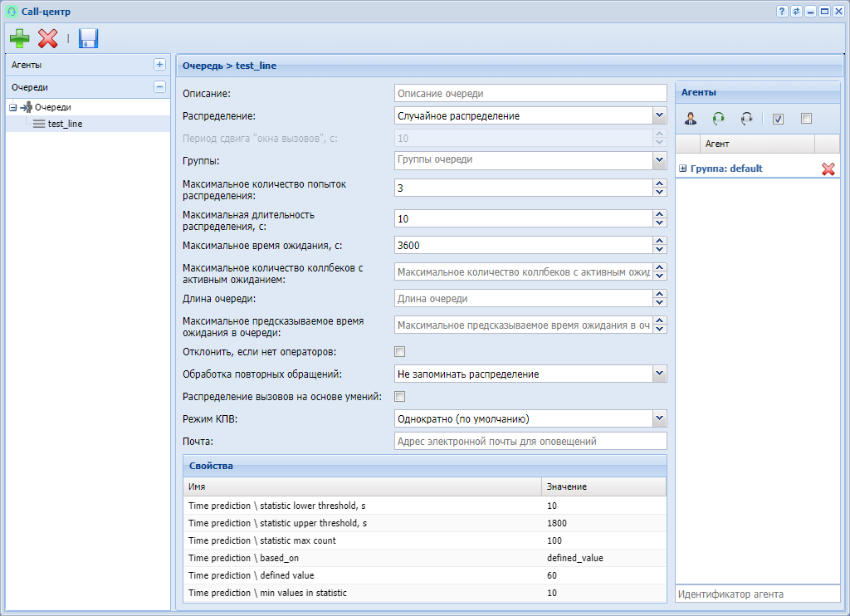Open the Режим КПВ dropdown

pos(659,418)
